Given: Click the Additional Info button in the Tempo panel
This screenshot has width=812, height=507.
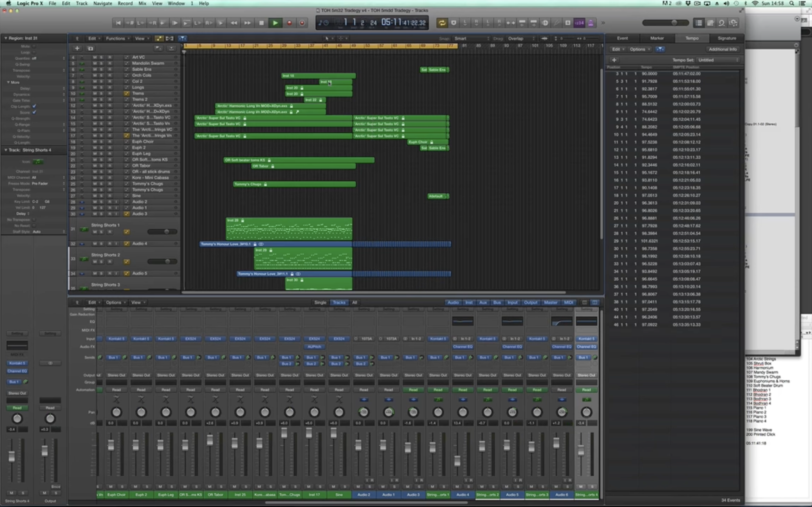Looking at the screenshot, I should [x=722, y=49].
